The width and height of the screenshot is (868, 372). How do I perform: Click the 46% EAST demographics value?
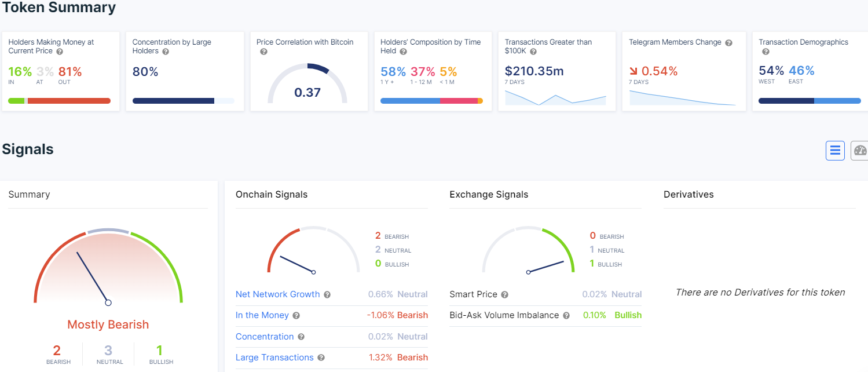(801, 71)
